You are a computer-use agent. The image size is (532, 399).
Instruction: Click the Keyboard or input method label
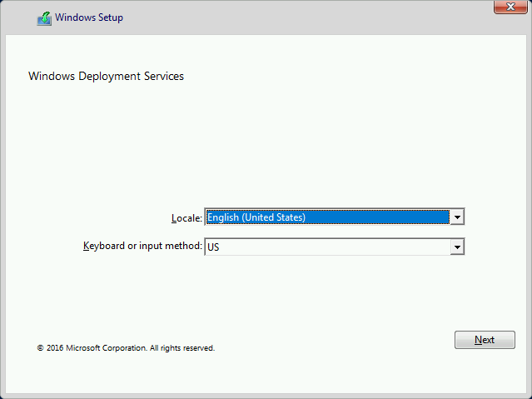point(142,246)
